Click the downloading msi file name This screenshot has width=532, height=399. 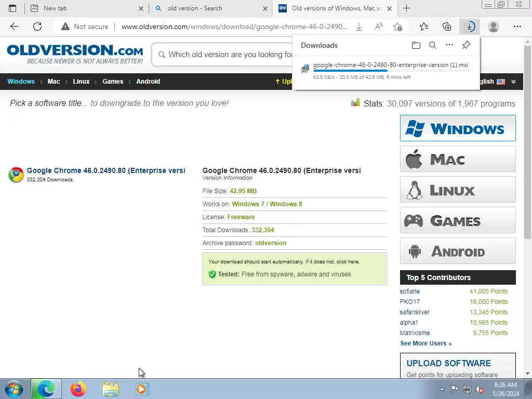coord(391,65)
